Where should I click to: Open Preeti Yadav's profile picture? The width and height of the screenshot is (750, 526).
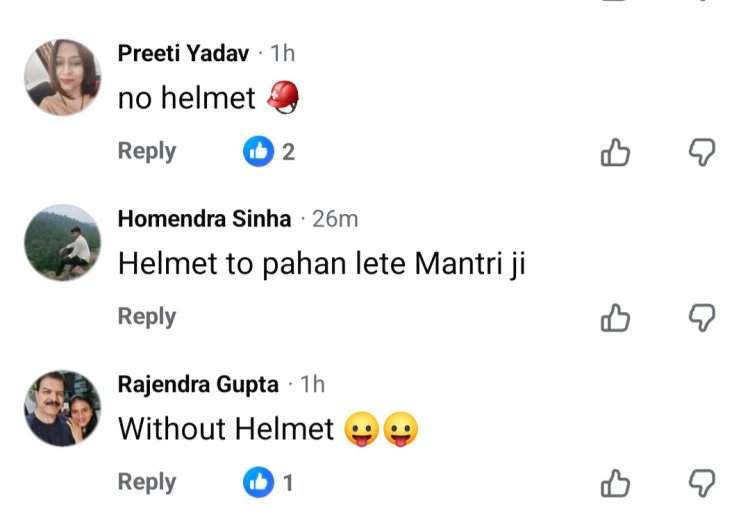(x=62, y=78)
